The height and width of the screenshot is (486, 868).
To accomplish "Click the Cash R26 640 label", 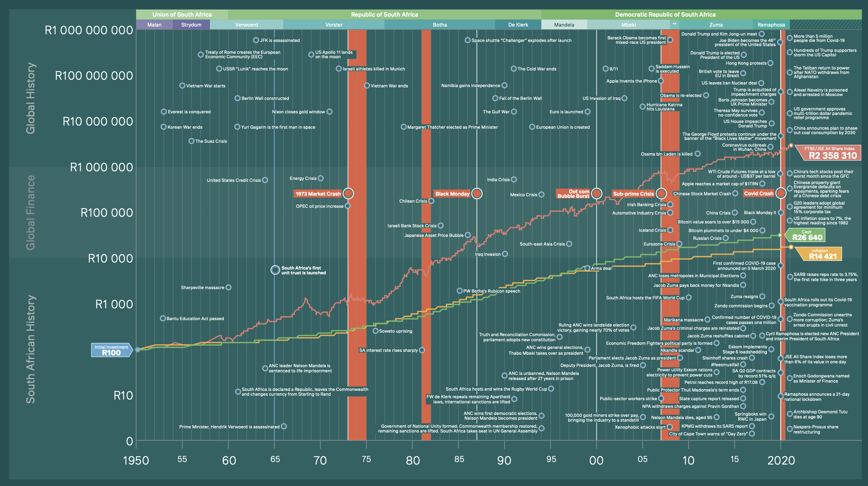I will pyautogui.click(x=807, y=235).
